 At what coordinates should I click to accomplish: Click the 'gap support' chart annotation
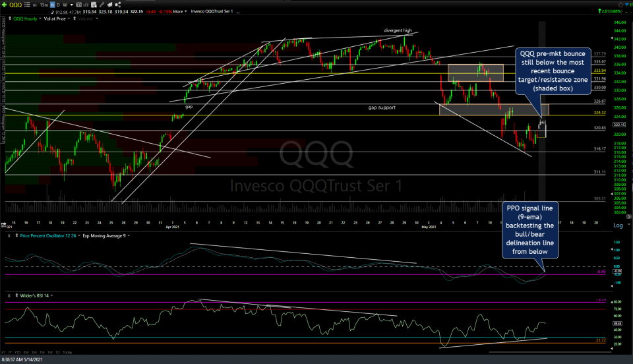point(382,107)
